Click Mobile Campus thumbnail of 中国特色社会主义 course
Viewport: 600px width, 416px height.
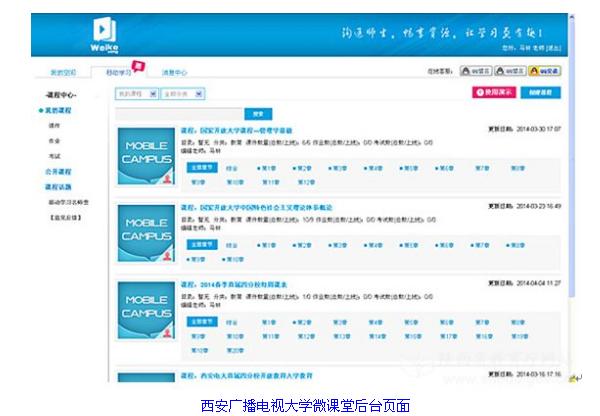[x=146, y=233]
